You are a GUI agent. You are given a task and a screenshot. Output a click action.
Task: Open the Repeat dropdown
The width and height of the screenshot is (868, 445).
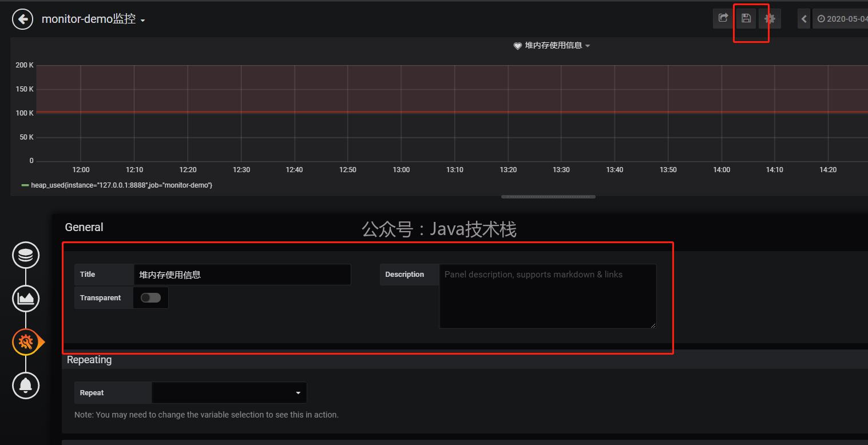(229, 392)
